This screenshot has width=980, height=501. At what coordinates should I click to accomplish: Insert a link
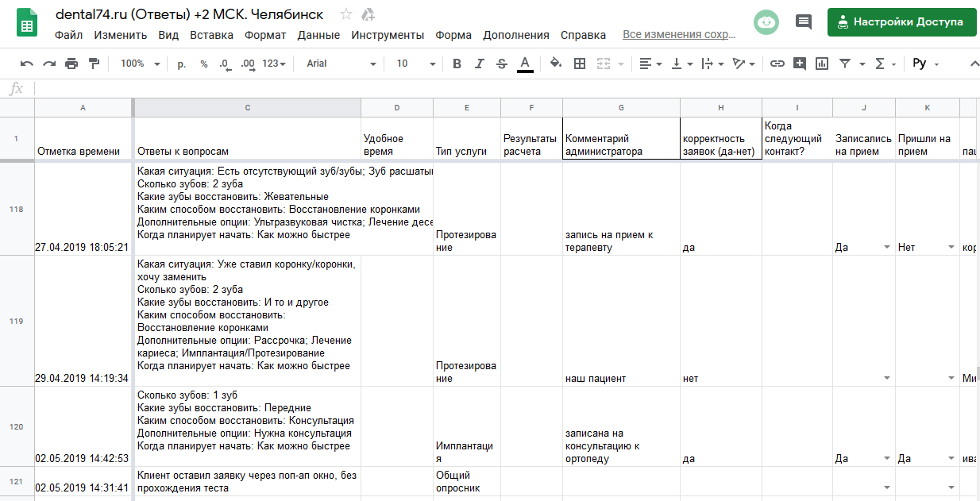[777, 64]
